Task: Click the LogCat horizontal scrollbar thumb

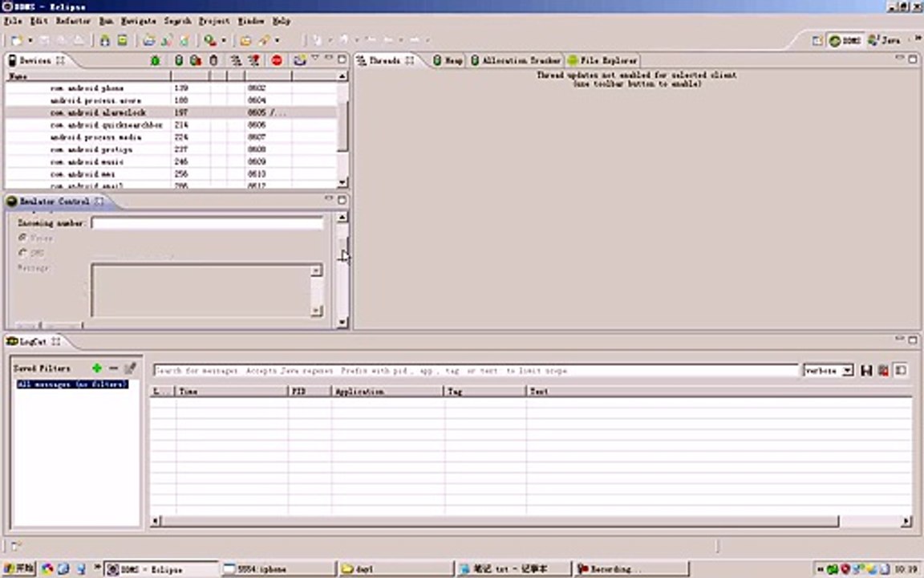Action: pyautogui.click(x=500, y=521)
